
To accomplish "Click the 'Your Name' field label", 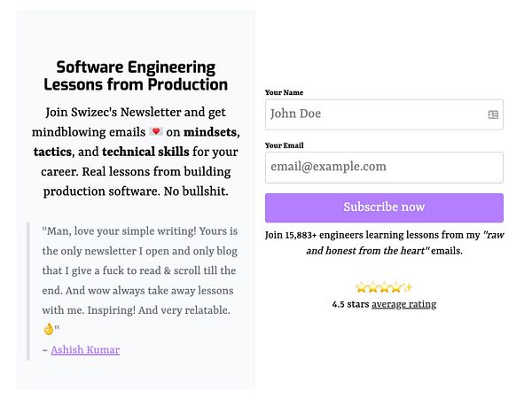I will coord(284,92).
